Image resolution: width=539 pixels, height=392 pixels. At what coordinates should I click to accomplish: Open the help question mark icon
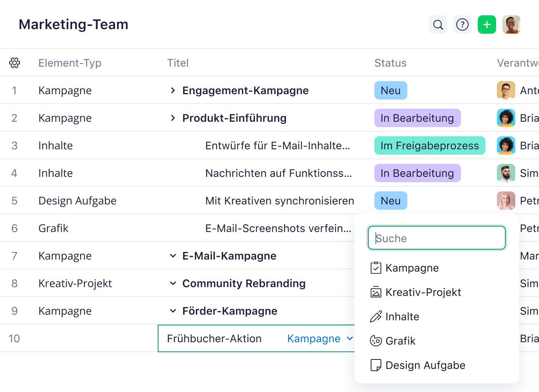[462, 25]
